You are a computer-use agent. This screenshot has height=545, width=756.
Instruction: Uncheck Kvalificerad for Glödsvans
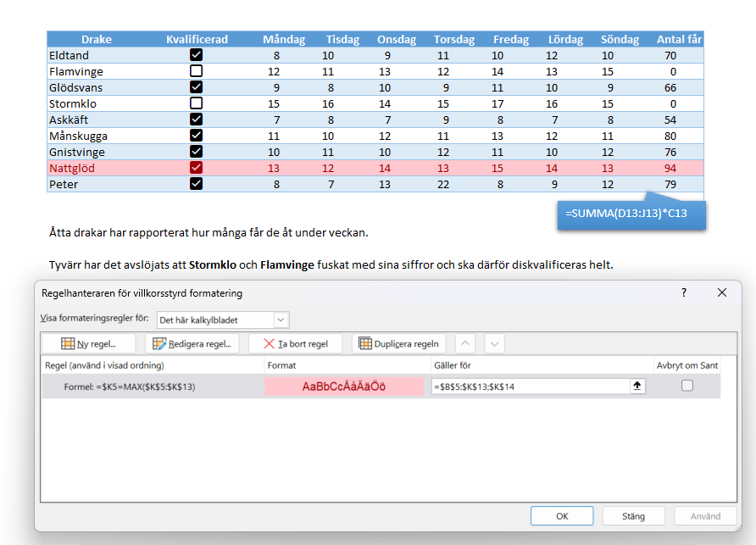tap(197, 87)
